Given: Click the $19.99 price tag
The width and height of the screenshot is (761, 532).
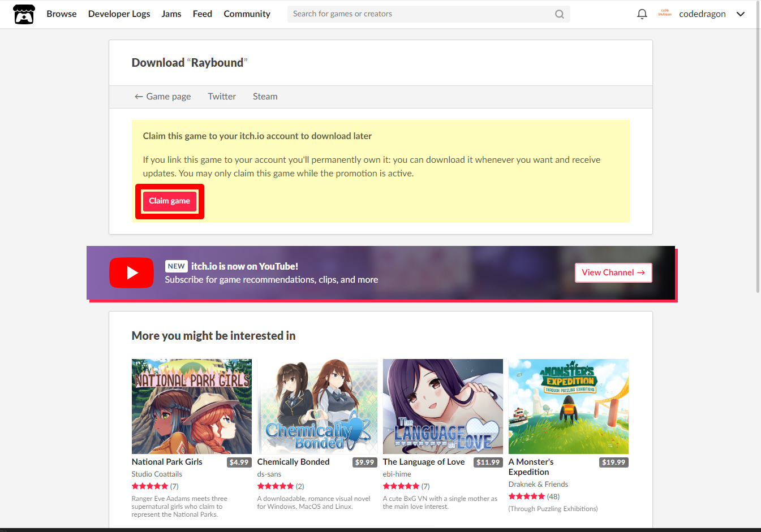Looking at the screenshot, I should click(614, 462).
